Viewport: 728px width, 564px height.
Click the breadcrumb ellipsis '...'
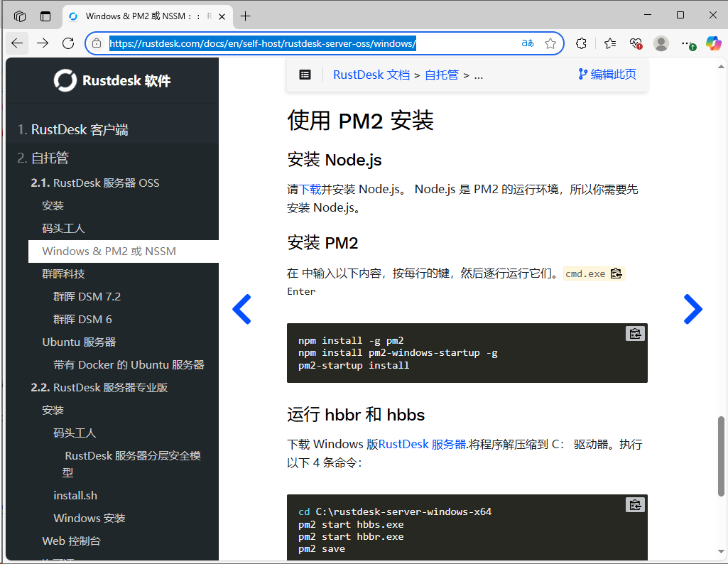[x=479, y=76]
